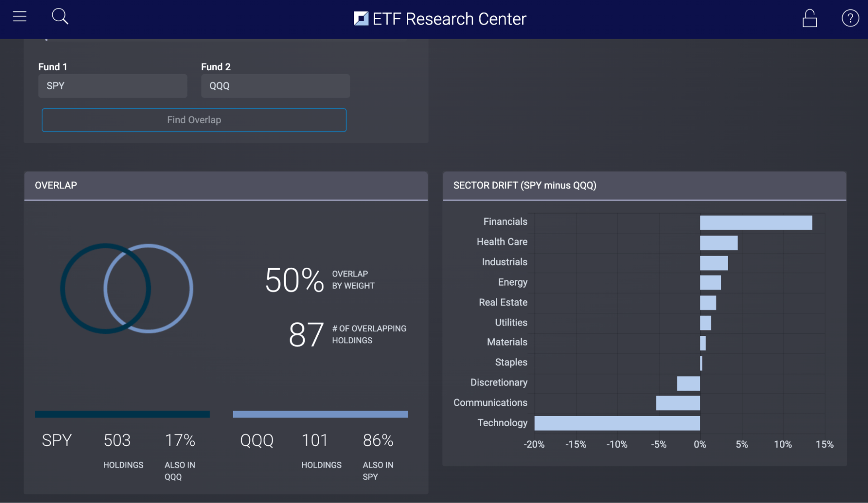This screenshot has height=503, width=868.
Task: Click the 101 QQQ holdings value
Action: coord(315,441)
